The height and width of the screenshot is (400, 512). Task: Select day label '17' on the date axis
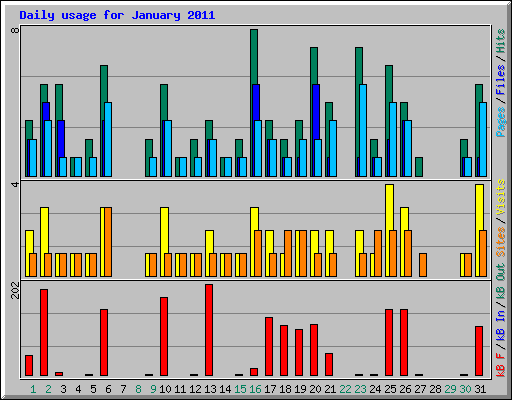click(x=270, y=389)
